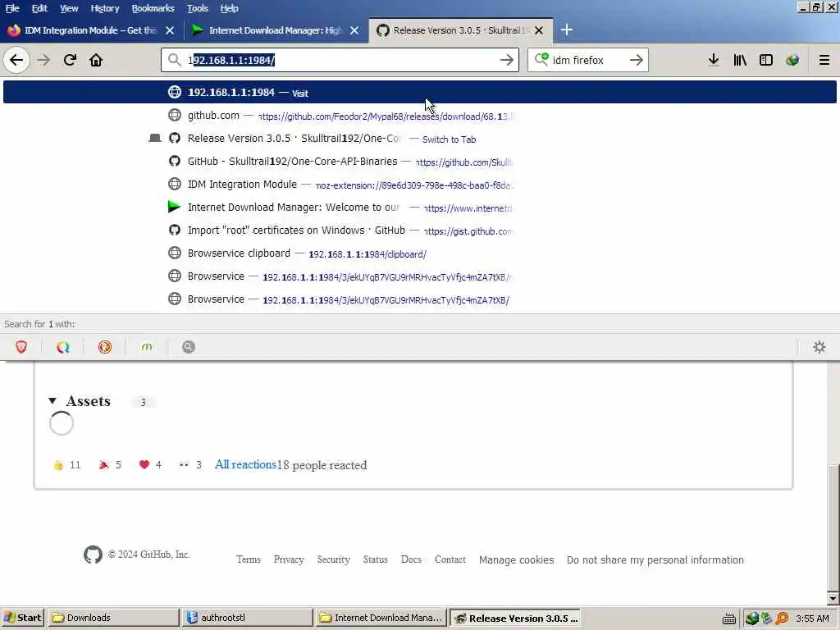Search with the DuckDuckGo one-off engine icon
Screen dimensions: 840x630
[105, 347]
